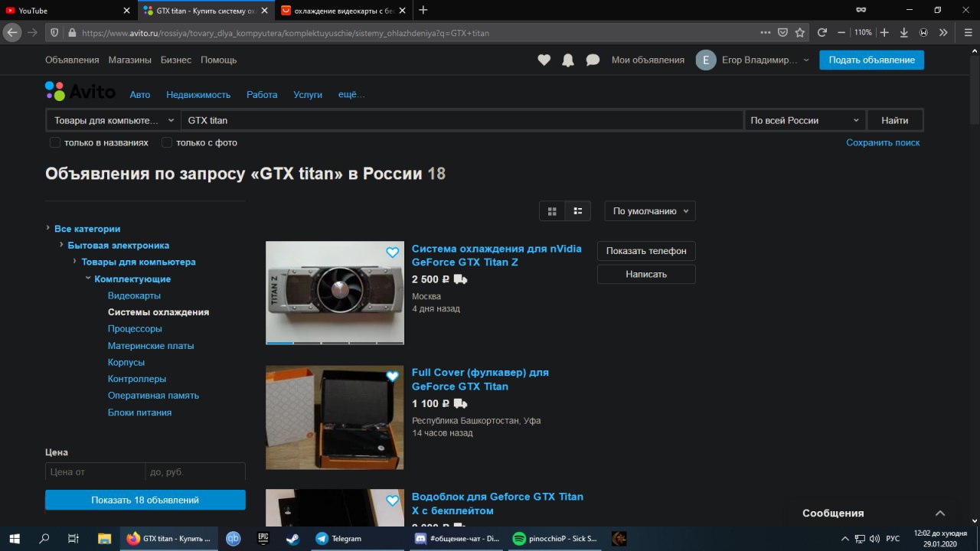Expand user account menu Егор Владимир
The image size is (980, 551).
click(752, 60)
